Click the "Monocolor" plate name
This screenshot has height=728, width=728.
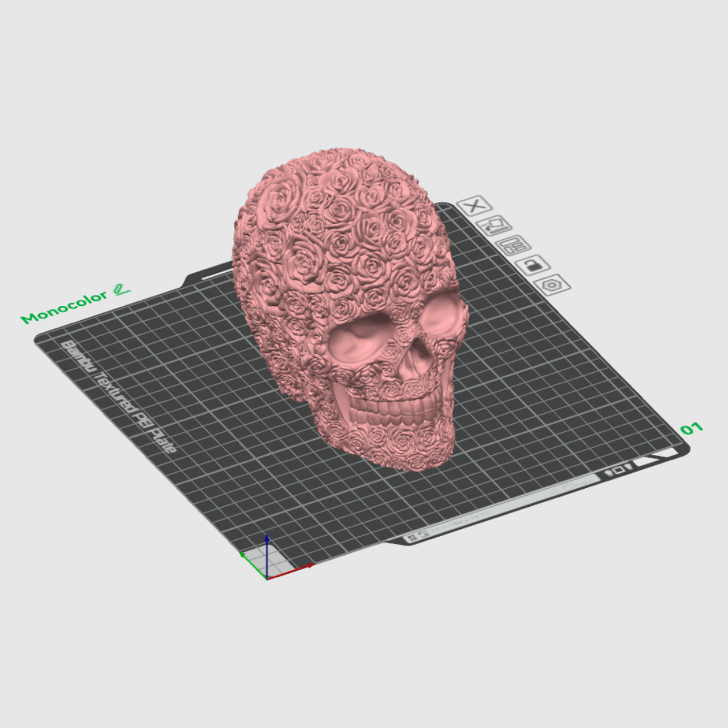coord(64,308)
